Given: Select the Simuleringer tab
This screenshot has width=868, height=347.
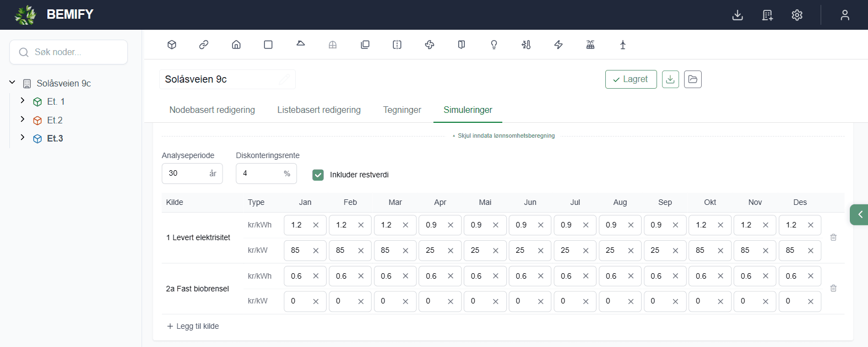Looking at the screenshot, I should point(468,110).
